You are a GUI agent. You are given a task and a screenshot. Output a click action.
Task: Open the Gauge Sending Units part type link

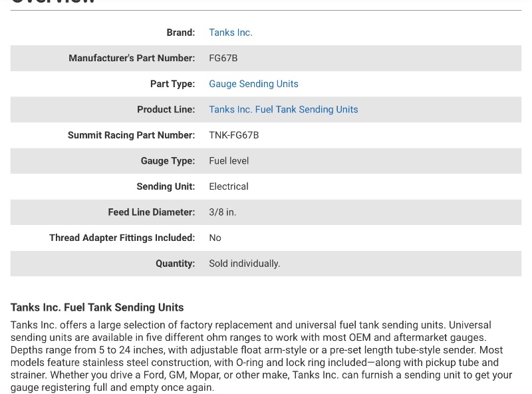pos(253,84)
